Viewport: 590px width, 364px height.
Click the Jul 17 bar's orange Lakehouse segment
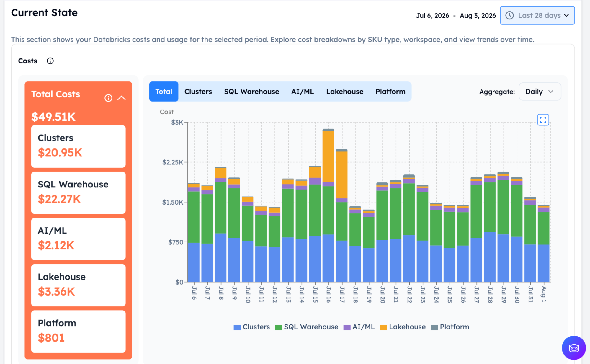pos(342,175)
